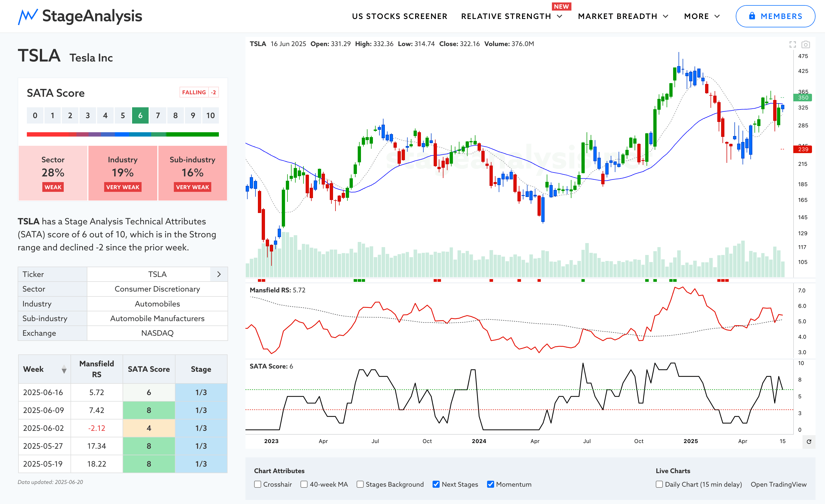This screenshot has width=825, height=504.
Task: Enable the Stages Background checkbox
Action: coord(360,484)
